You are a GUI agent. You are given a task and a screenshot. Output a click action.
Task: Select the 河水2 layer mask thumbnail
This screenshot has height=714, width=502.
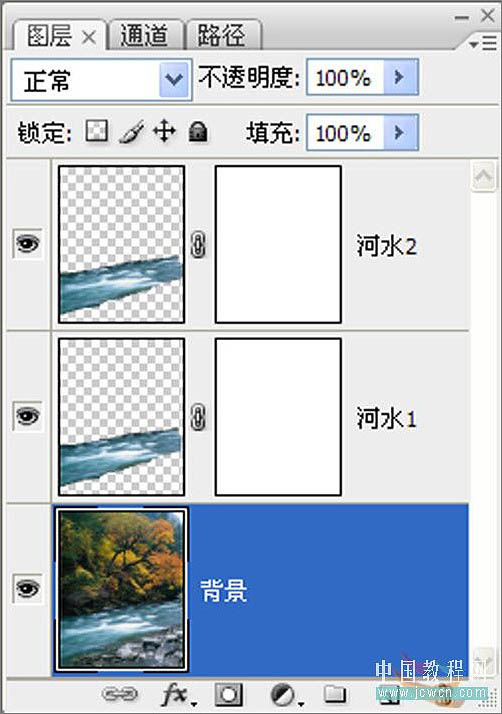(278, 244)
